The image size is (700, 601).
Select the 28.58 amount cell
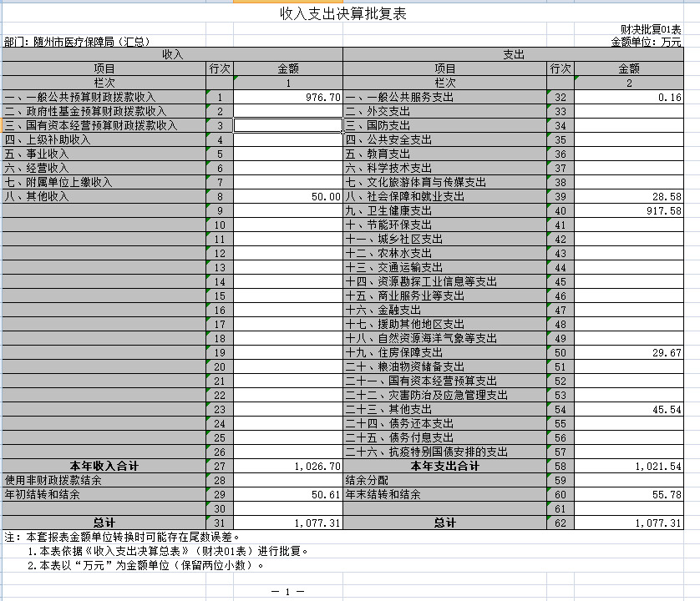(628, 197)
